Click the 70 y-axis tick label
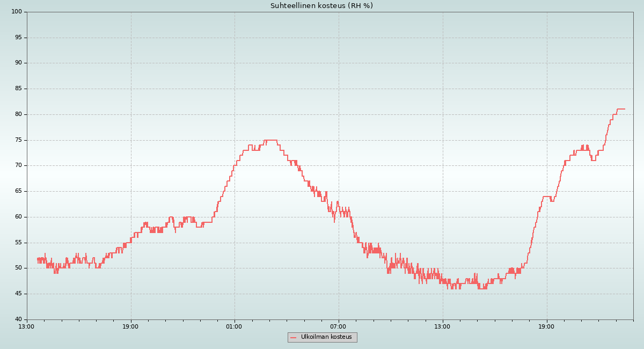The width and height of the screenshot is (644, 349). [18, 165]
